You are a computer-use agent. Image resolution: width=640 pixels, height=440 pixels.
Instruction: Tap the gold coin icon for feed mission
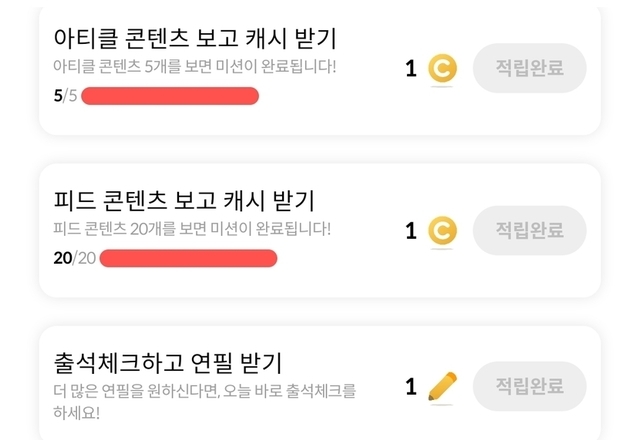[442, 231]
